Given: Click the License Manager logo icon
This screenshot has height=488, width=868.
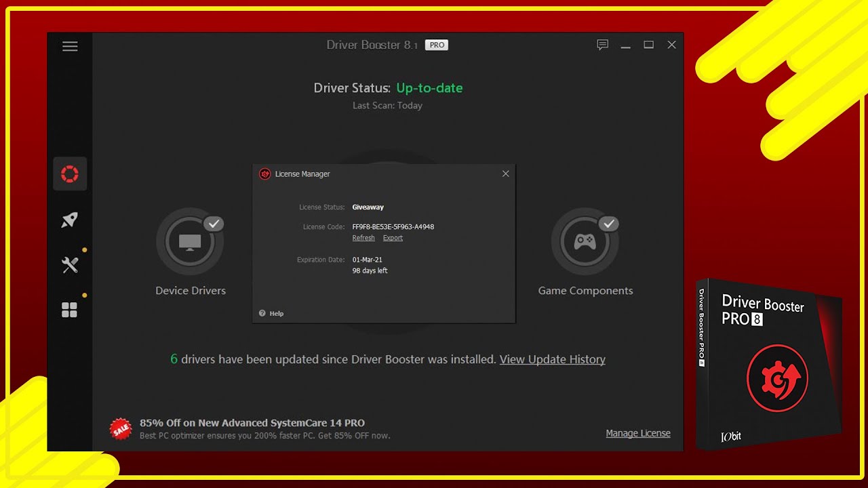Looking at the screenshot, I should click(265, 174).
